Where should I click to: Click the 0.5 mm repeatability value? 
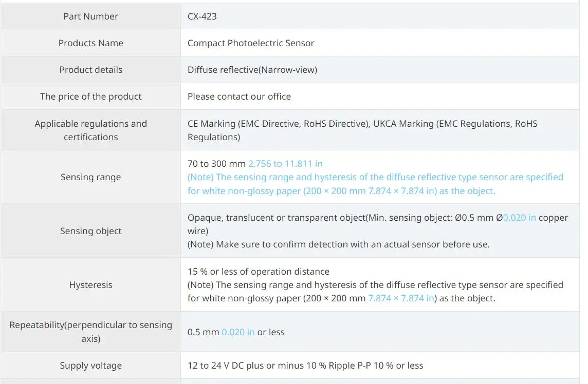[x=203, y=332]
